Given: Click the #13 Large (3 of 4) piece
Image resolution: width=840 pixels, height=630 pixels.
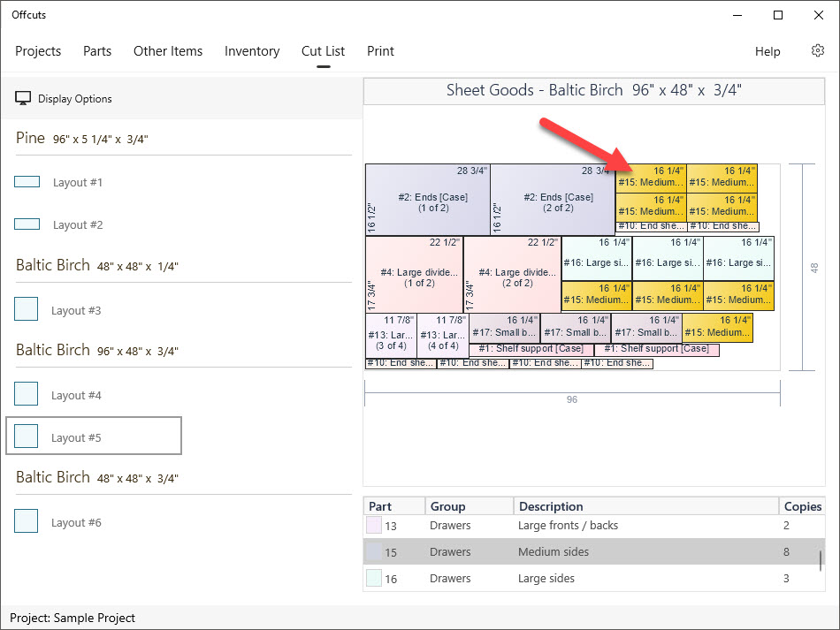Looking at the screenshot, I should [391, 336].
